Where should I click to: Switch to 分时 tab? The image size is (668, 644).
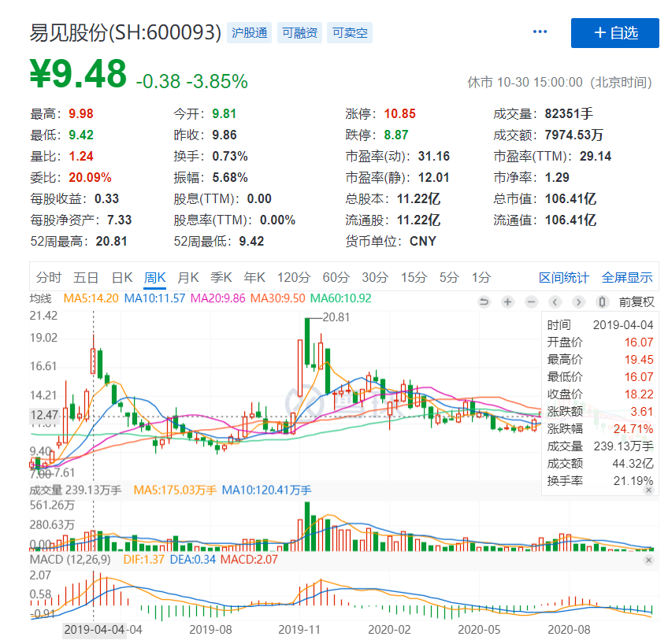click(49, 278)
